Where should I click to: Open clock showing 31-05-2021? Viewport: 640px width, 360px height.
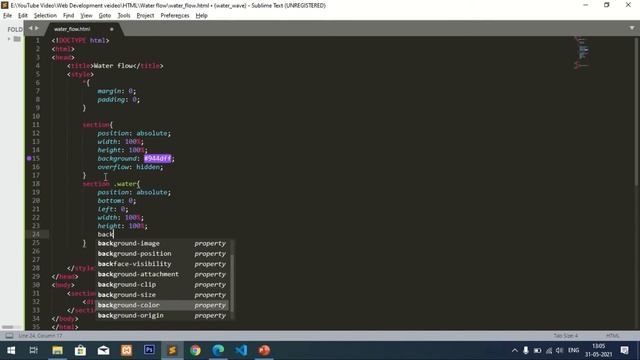click(x=599, y=350)
